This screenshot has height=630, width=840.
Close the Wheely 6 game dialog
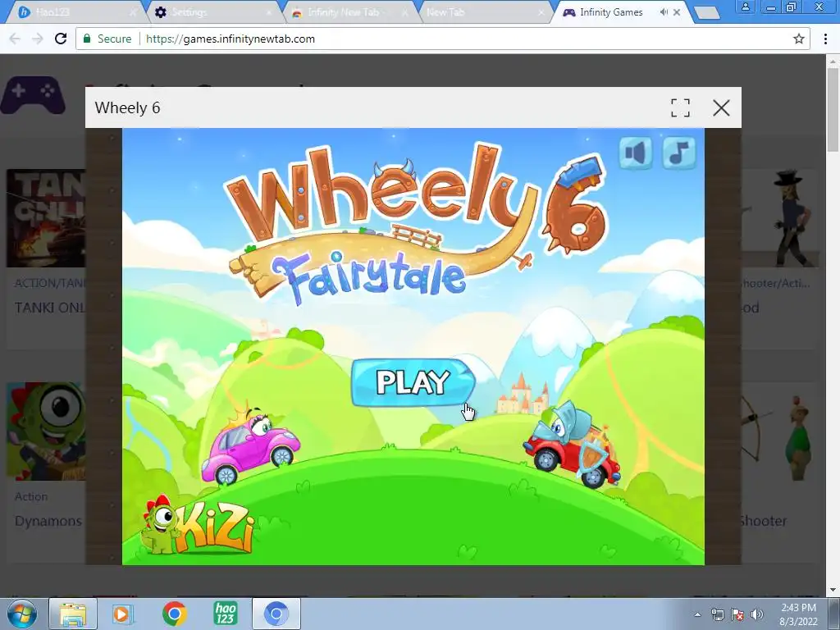(721, 107)
